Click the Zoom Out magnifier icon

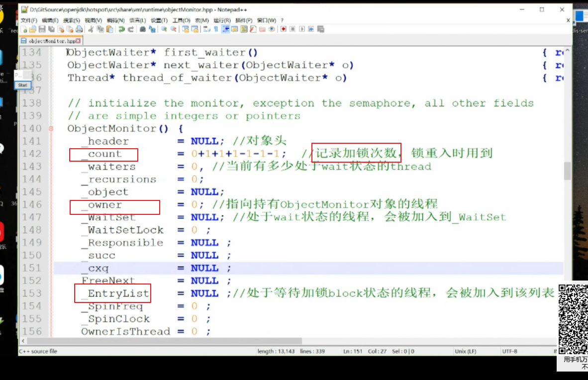tap(173, 29)
